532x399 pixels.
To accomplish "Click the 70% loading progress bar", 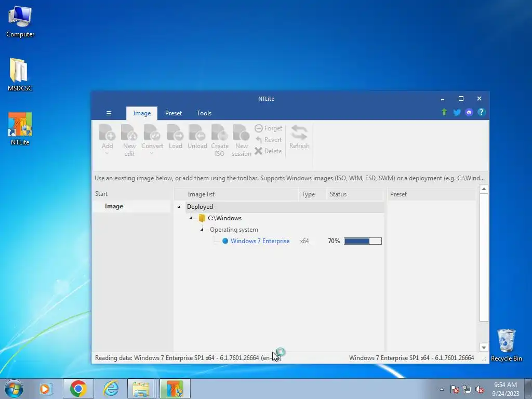I will pyautogui.click(x=363, y=241).
